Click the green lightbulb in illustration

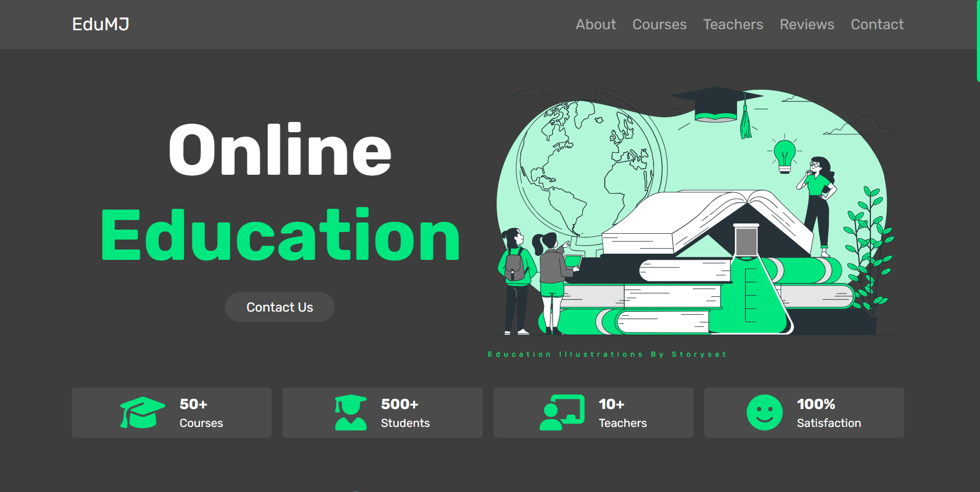point(784,156)
